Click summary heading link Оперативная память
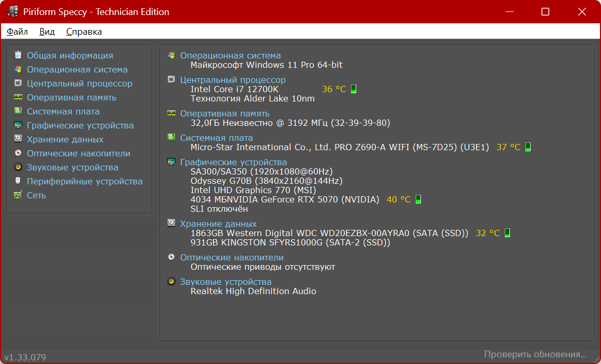The width and height of the screenshot is (601, 364). [x=225, y=113]
